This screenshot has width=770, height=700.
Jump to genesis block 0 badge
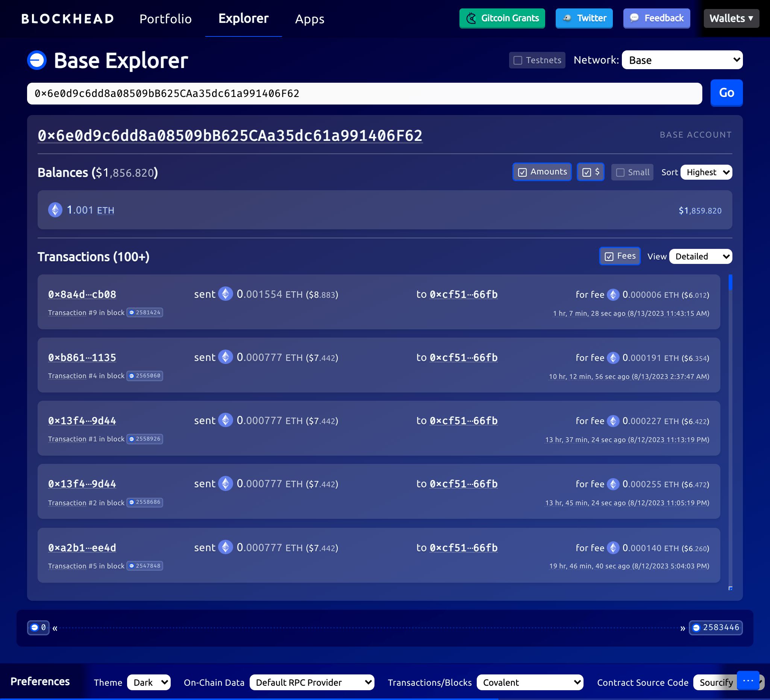[38, 627]
